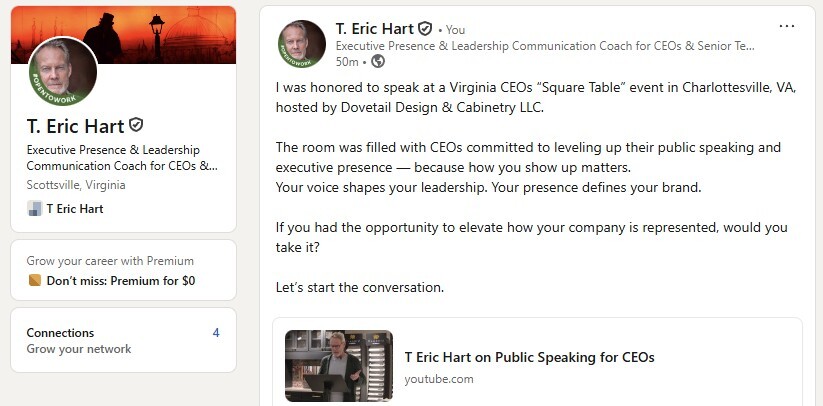Open 'T Eric Hart on Public Speaking for CEOs'
The image size is (823, 406).
pyautogui.click(x=529, y=357)
